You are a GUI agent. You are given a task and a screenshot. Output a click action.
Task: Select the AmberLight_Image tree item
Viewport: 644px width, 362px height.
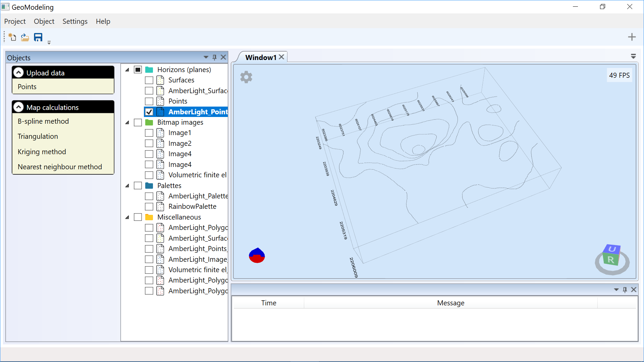(x=198, y=259)
